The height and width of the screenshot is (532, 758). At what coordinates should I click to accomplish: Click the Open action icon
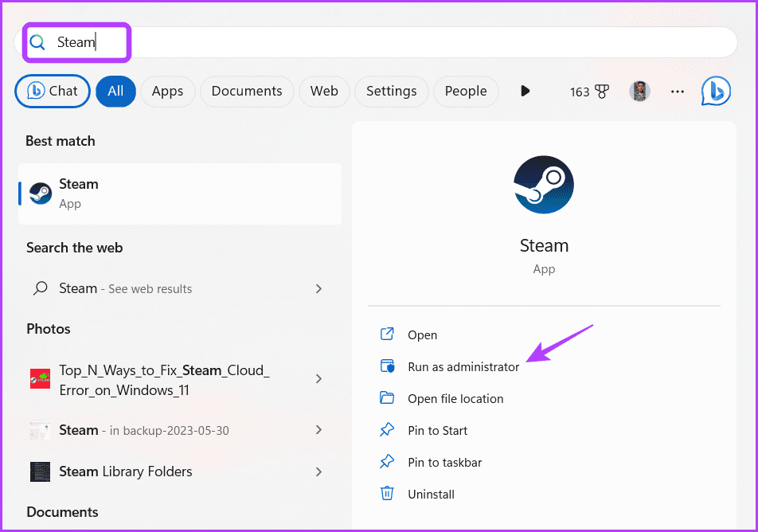point(387,334)
